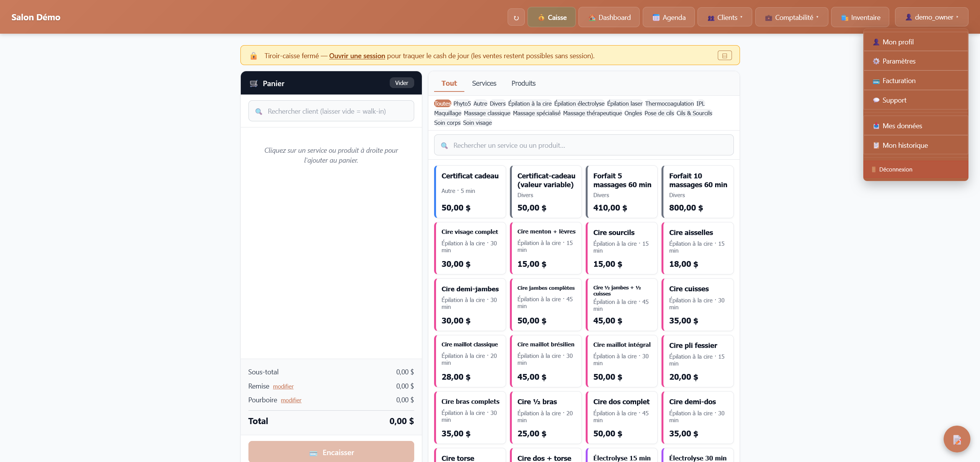Choose Déconnexion in user menu

pos(916,170)
